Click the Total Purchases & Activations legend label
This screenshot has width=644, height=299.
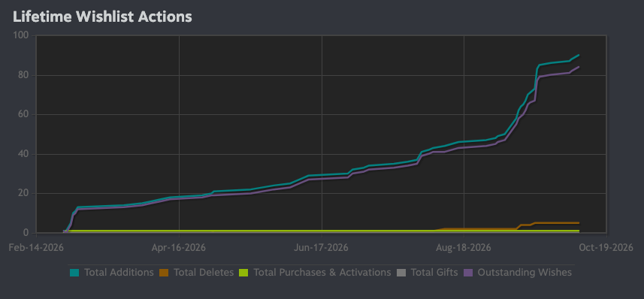322,272
